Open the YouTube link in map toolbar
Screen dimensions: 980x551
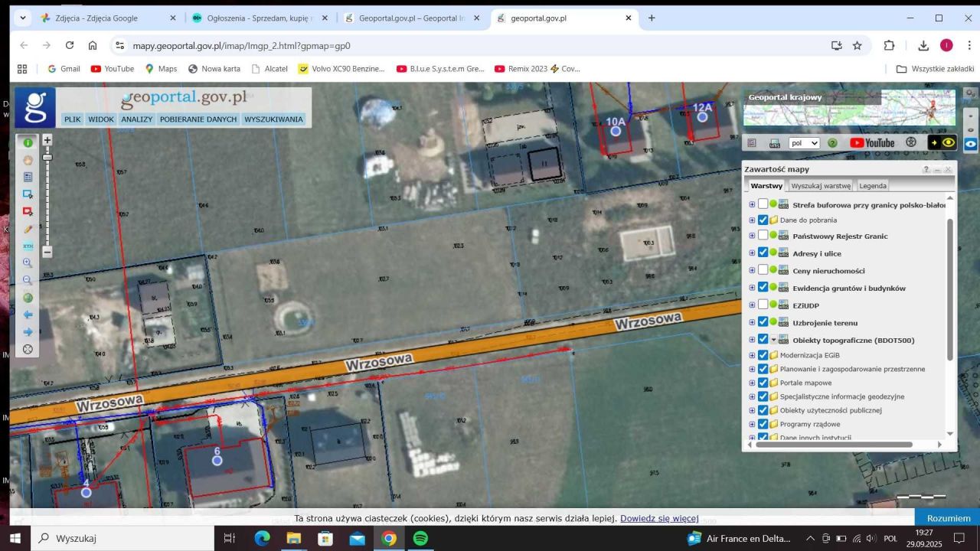click(872, 143)
